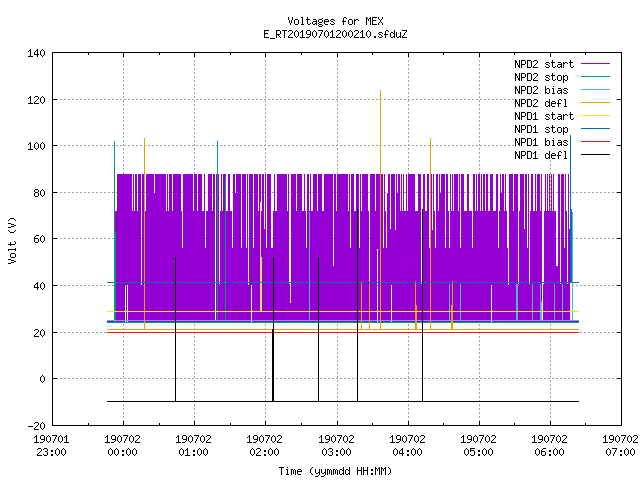Click the "NPD1 defl" legend label
The height and width of the screenshot is (480, 640).
pos(541,156)
